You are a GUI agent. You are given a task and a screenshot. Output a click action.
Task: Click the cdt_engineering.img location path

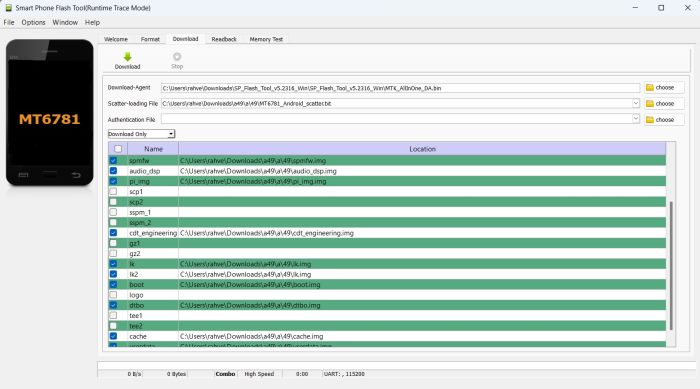click(267, 233)
